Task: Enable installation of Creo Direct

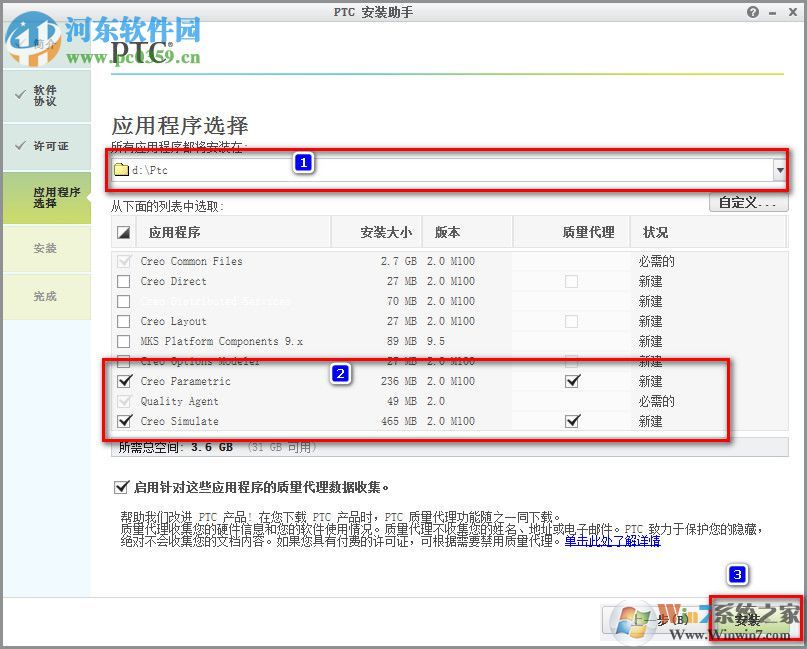Action: point(123,281)
